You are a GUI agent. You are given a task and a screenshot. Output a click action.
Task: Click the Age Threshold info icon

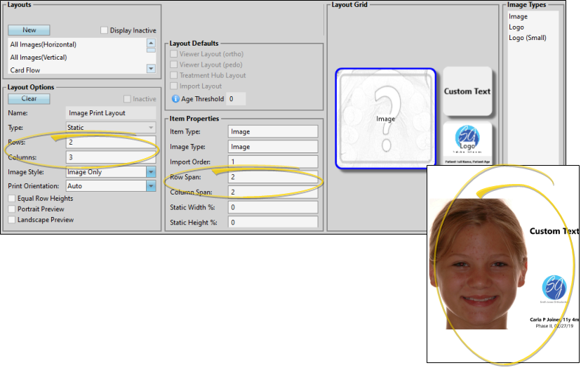pos(175,99)
